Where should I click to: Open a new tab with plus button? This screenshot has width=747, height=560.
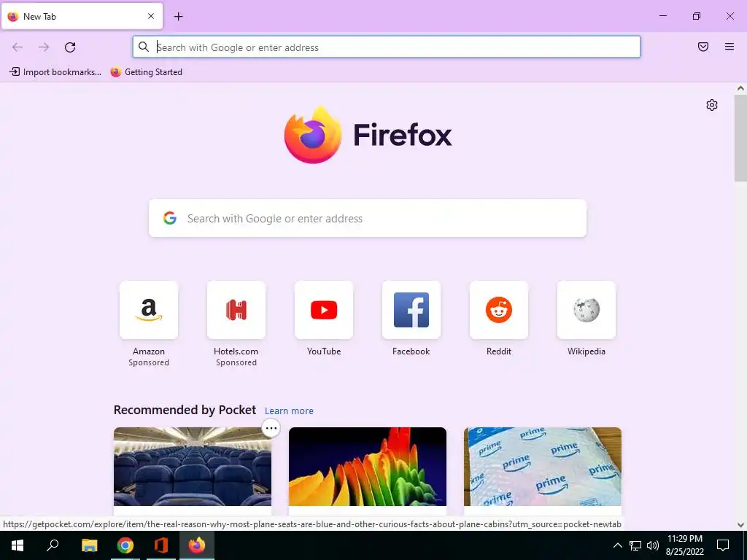coord(178,17)
